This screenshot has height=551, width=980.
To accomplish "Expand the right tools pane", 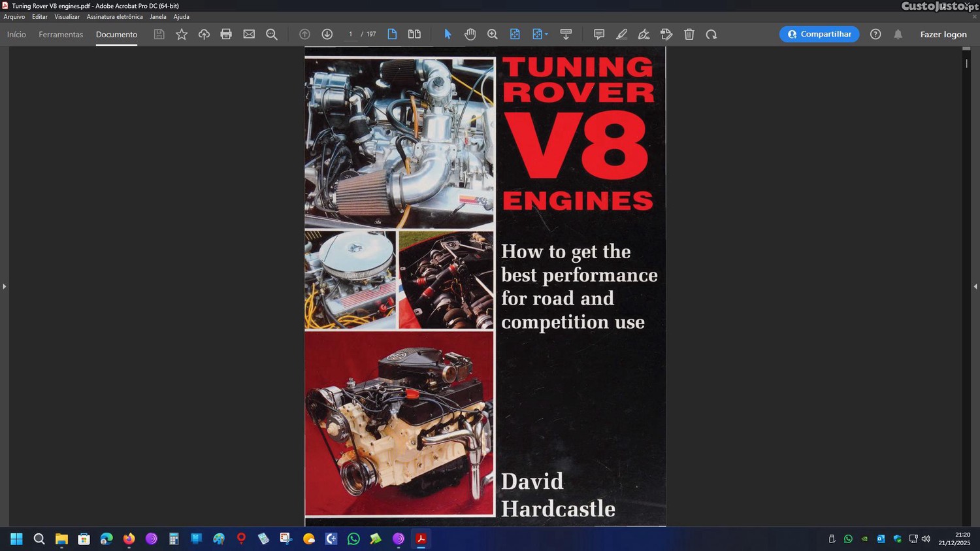I will click(975, 286).
